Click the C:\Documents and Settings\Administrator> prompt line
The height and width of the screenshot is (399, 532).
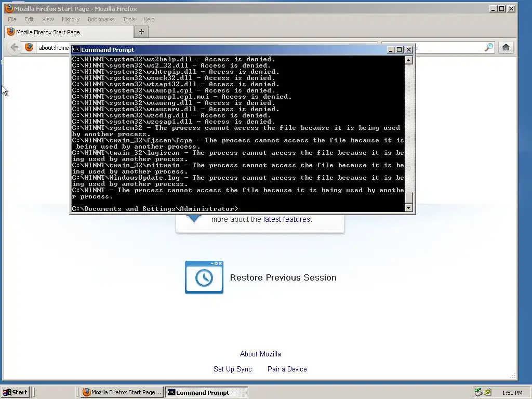(155, 209)
